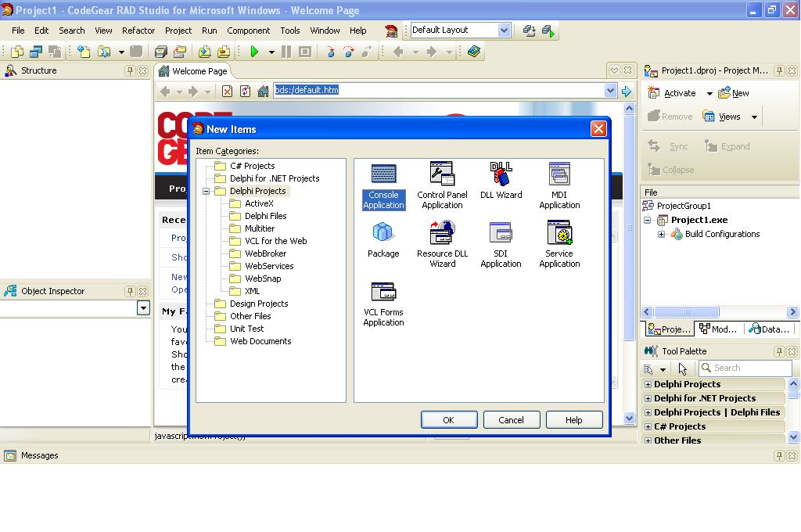The height and width of the screenshot is (532, 801).
Task: Click the OK button in New Items
Action: click(448, 420)
